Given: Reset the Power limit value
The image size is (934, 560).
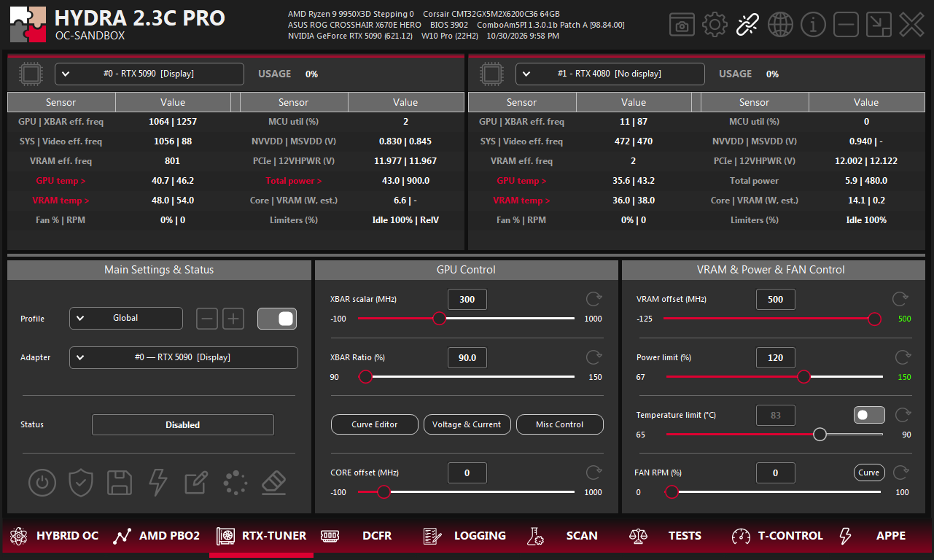Looking at the screenshot, I should coord(903,357).
